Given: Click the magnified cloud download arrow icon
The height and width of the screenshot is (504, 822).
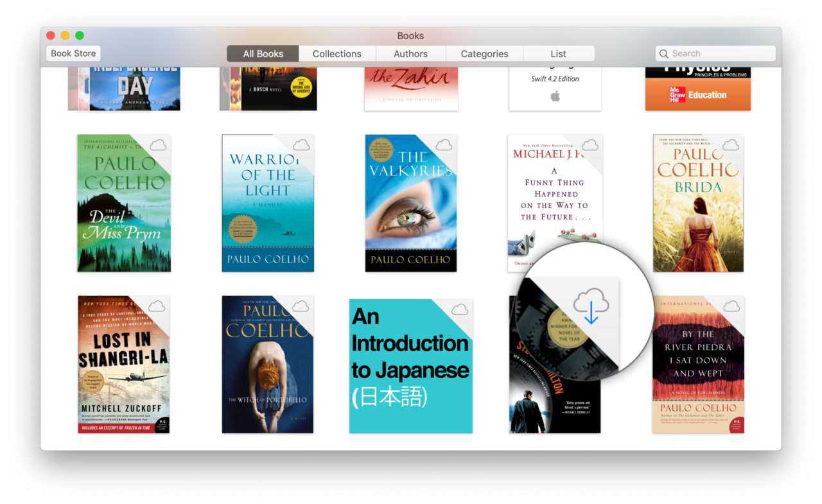Looking at the screenshot, I should tap(591, 306).
